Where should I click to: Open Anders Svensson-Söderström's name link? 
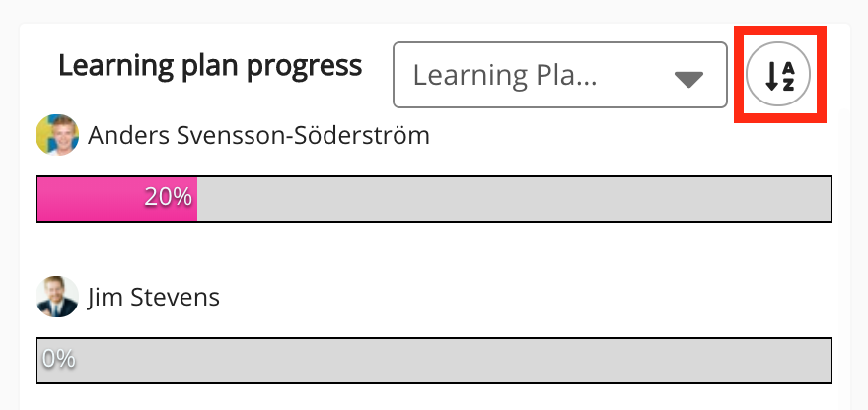click(x=258, y=135)
